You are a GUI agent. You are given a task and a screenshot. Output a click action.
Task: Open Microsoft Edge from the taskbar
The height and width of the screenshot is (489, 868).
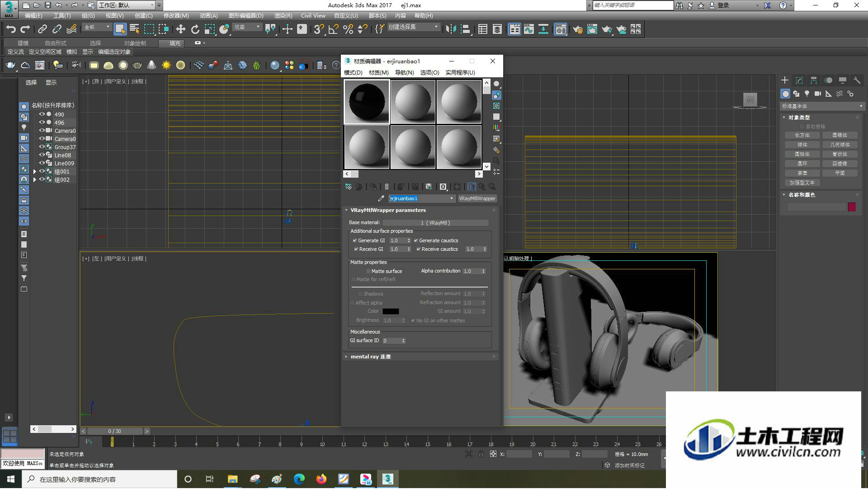pos(299,479)
